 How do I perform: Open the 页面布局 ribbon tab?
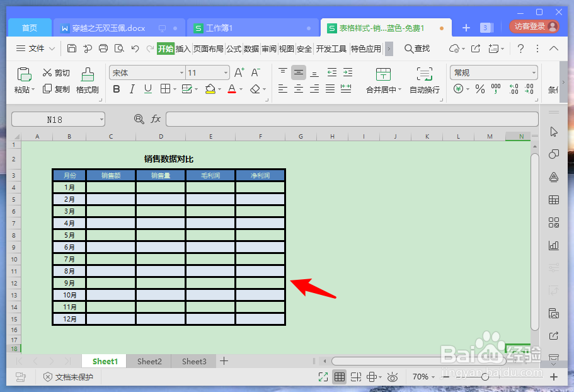[x=209, y=49]
